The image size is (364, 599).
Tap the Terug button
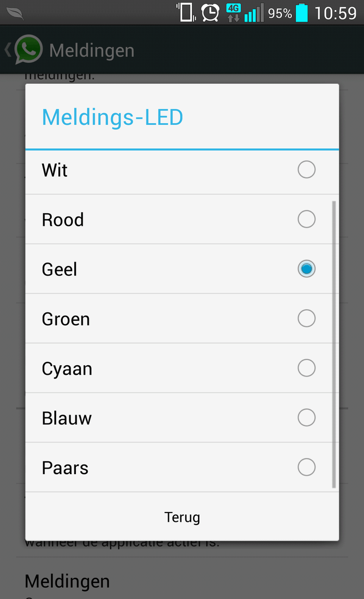pyautogui.click(x=182, y=517)
